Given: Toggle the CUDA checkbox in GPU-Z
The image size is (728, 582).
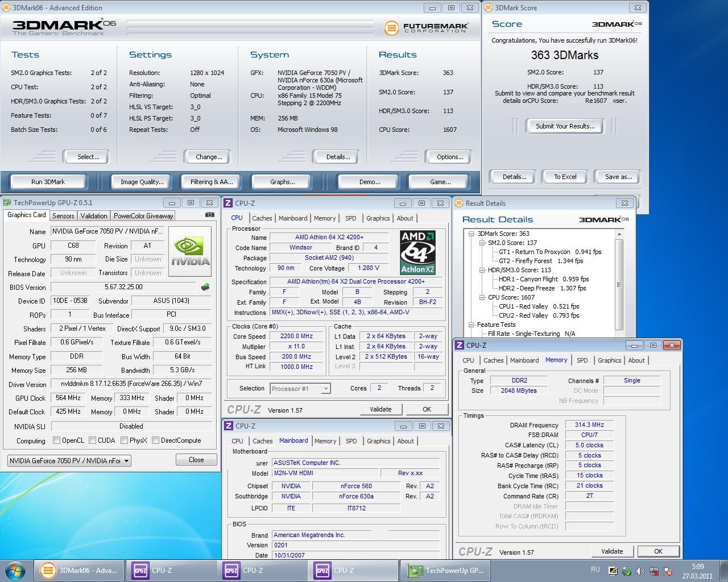Looking at the screenshot, I should click(92, 440).
